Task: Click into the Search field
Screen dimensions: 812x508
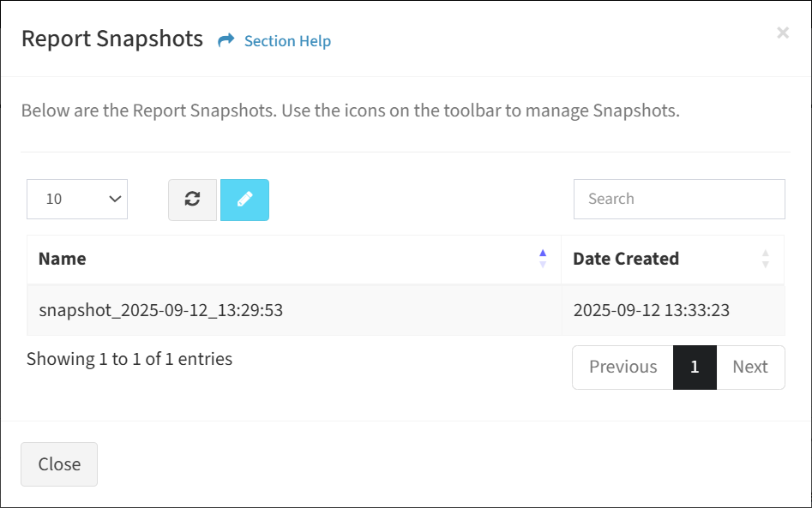Action: (679, 199)
